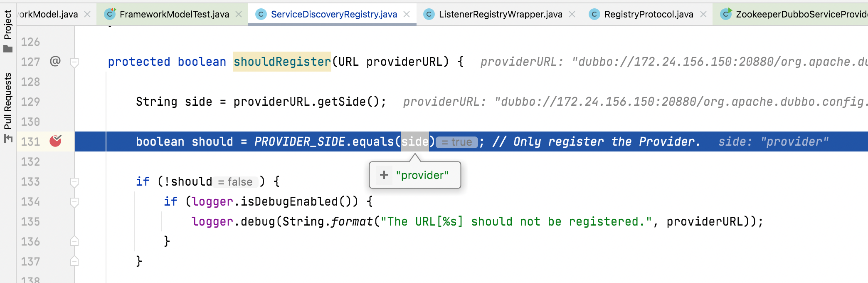Click the '= true' inline debug hint
The height and width of the screenshot is (283, 868).
456,142
